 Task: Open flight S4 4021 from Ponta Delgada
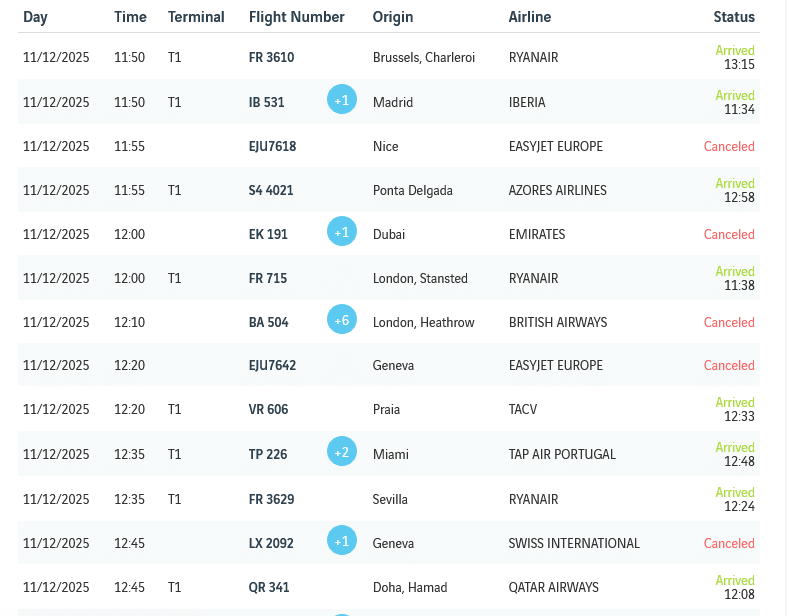point(271,190)
